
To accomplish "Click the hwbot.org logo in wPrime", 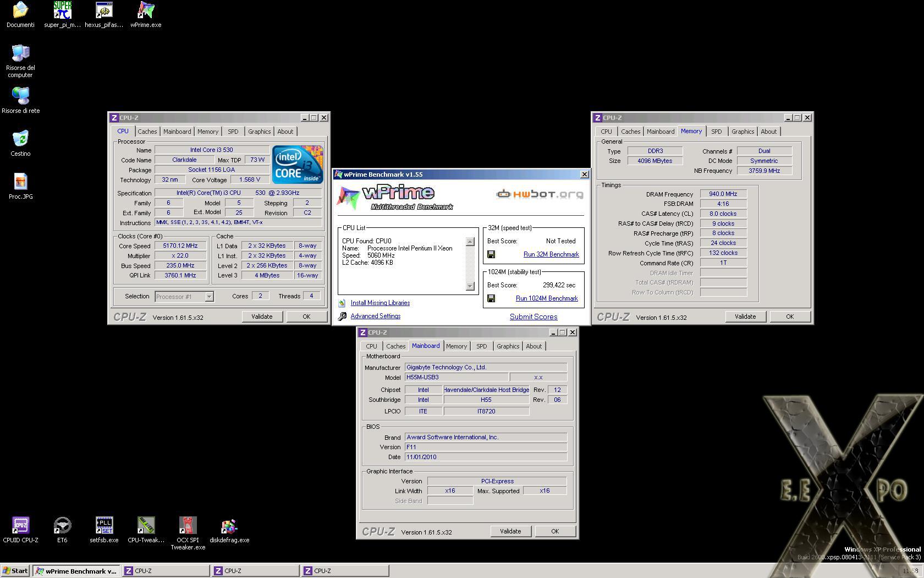I will 540,194.
